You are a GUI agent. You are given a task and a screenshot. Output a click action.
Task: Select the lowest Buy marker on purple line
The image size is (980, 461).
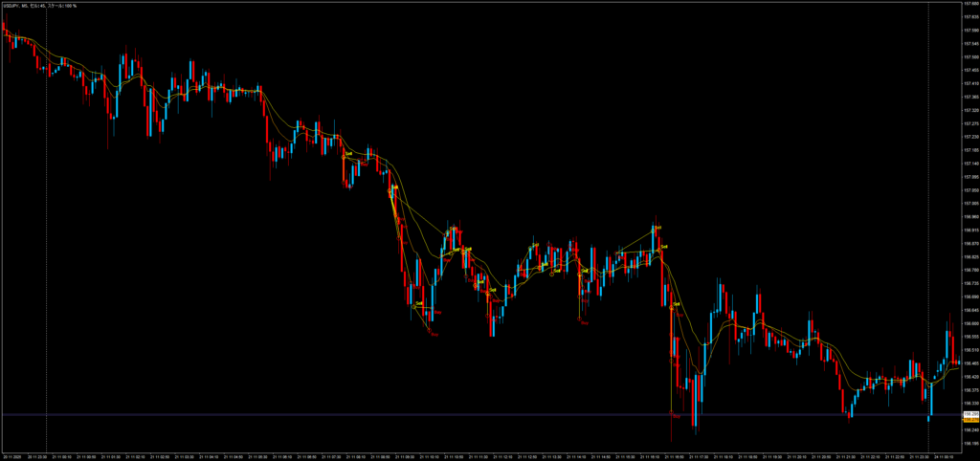pos(676,417)
